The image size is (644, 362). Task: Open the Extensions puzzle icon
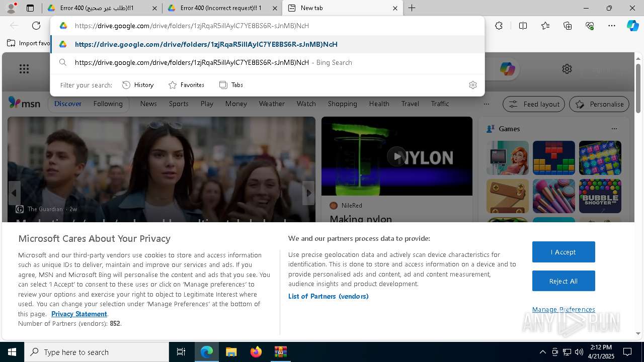tap(499, 26)
